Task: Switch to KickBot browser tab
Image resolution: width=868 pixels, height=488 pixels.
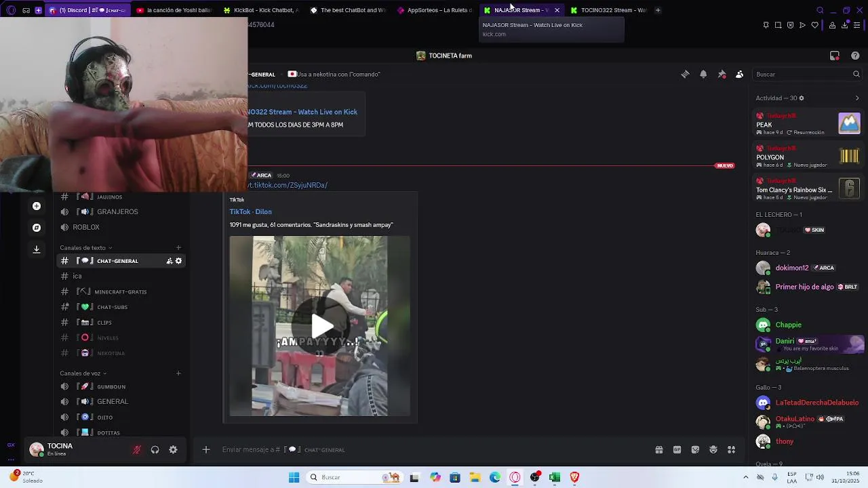Action: (261, 10)
